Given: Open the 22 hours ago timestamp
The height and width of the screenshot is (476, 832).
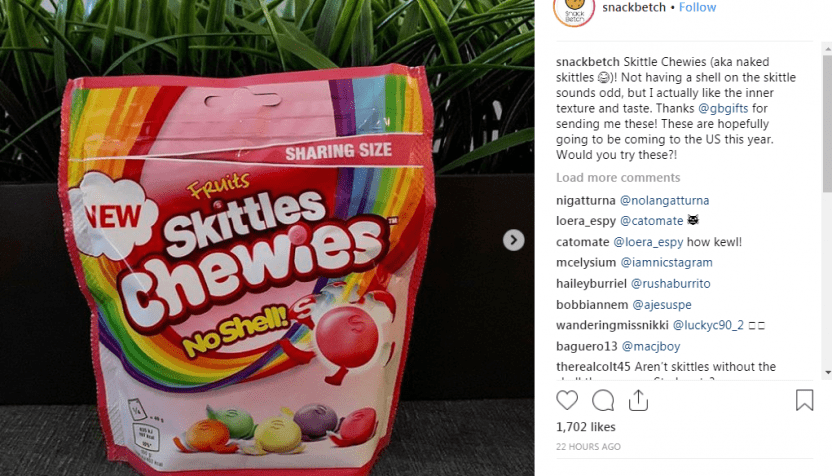Looking at the screenshot, I should coord(588,447).
